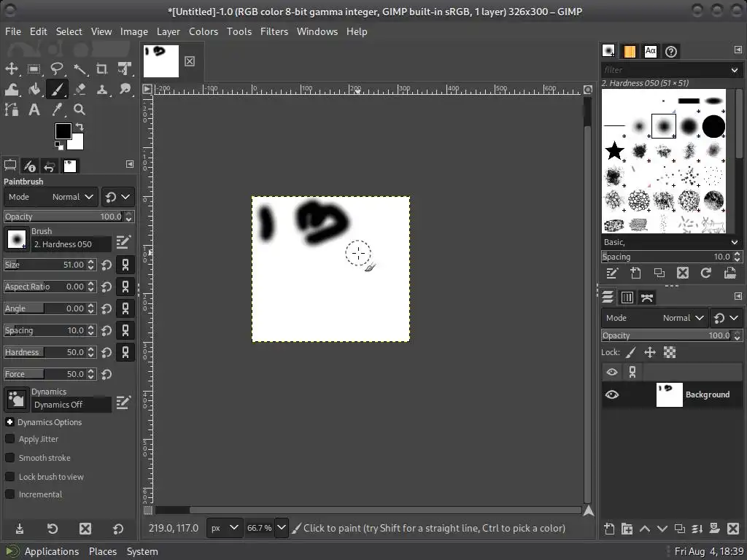
Task: Select the Rectangle Select tool
Action: [x=34, y=69]
